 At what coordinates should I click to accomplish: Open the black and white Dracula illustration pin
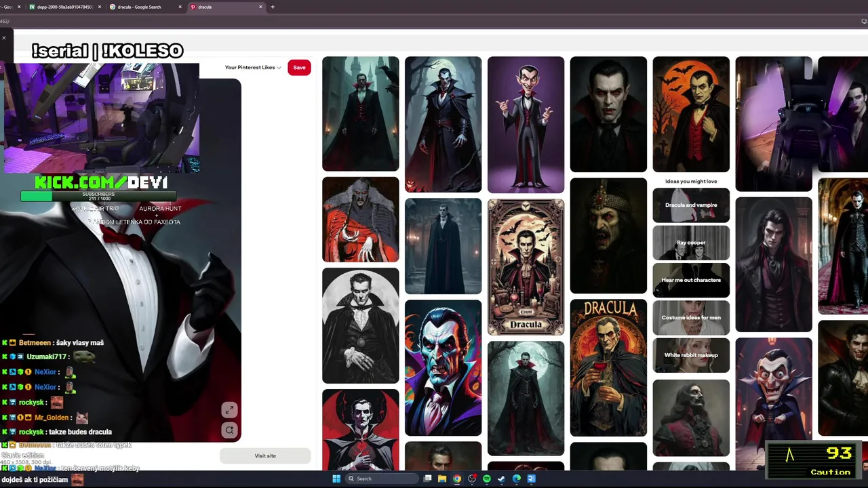coord(361,326)
